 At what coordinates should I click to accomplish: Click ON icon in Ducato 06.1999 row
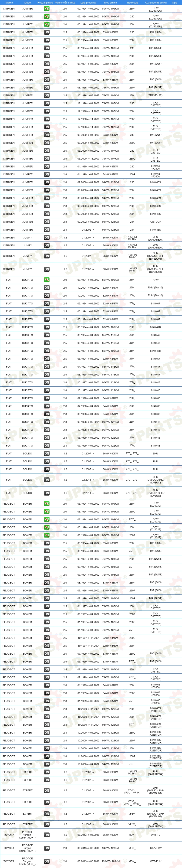tap(47, 438)
